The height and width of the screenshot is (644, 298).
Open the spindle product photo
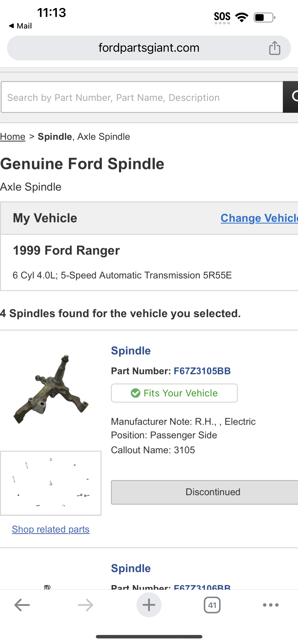pyautogui.click(x=51, y=389)
